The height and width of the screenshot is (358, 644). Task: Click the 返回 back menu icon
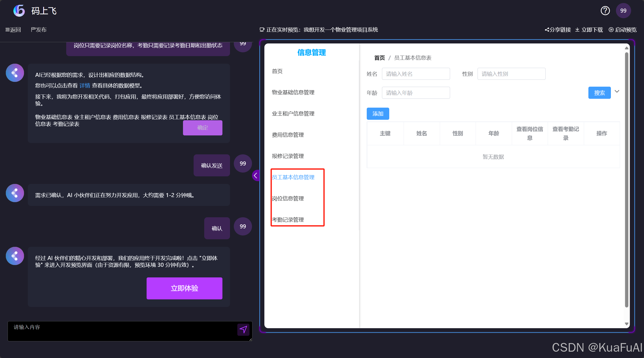[x=7, y=30]
